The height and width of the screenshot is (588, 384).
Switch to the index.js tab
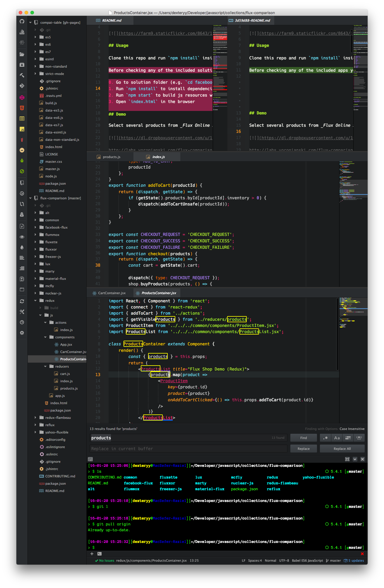(x=157, y=157)
